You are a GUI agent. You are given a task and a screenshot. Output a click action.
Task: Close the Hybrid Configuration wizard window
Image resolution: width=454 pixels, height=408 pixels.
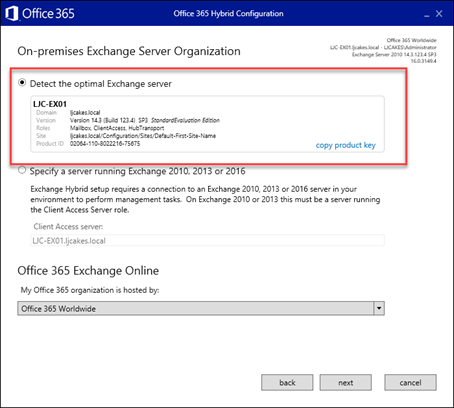click(x=439, y=14)
